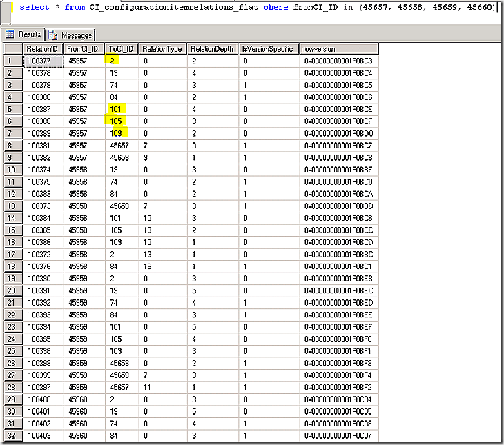504x445 pixels.
Task: Click into the SQL query editor text
Action: click(x=258, y=7)
